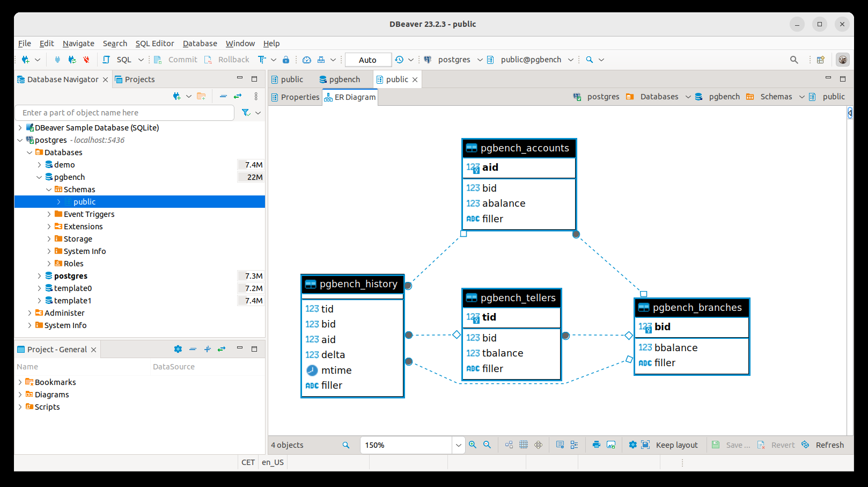The image size is (868, 487).
Task: Expand the Bookmarks folder
Action: (x=20, y=382)
